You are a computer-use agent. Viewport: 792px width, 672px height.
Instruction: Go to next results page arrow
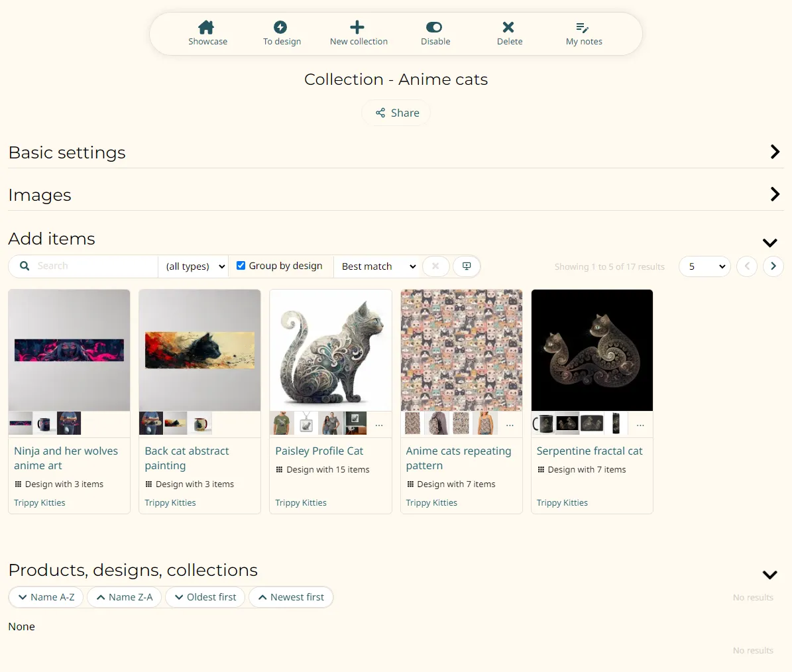coord(773,266)
